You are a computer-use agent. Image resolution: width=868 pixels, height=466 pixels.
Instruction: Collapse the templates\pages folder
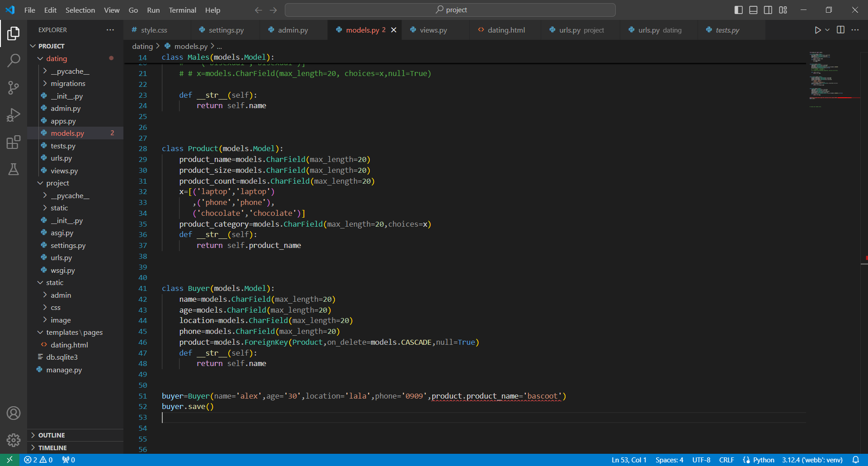coord(74,333)
